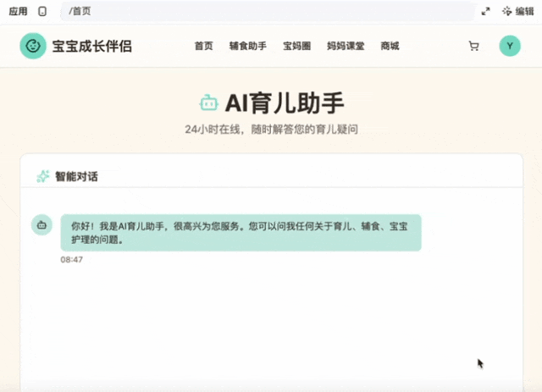Click the 08:47 timestamp
Image resolution: width=542 pixels, height=392 pixels.
pyautogui.click(x=71, y=260)
